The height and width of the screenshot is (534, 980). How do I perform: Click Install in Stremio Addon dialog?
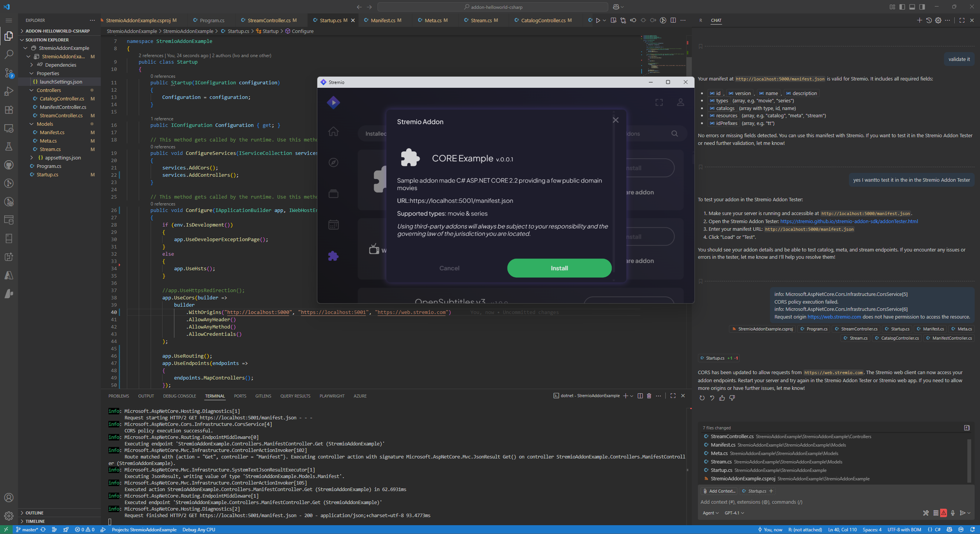click(559, 268)
